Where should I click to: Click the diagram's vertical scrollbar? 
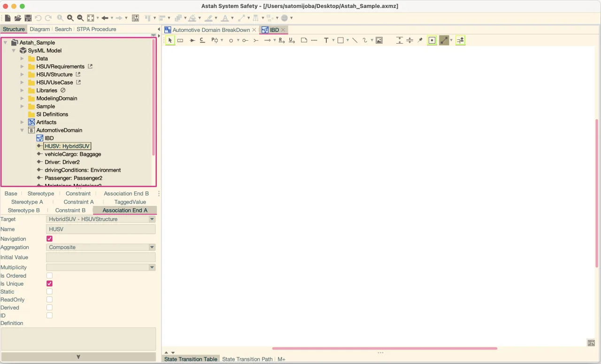[x=597, y=193]
